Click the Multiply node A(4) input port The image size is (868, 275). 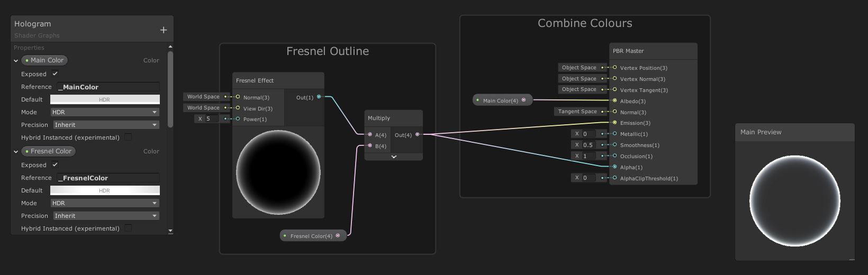pyautogui.click(x=370, y=135)
